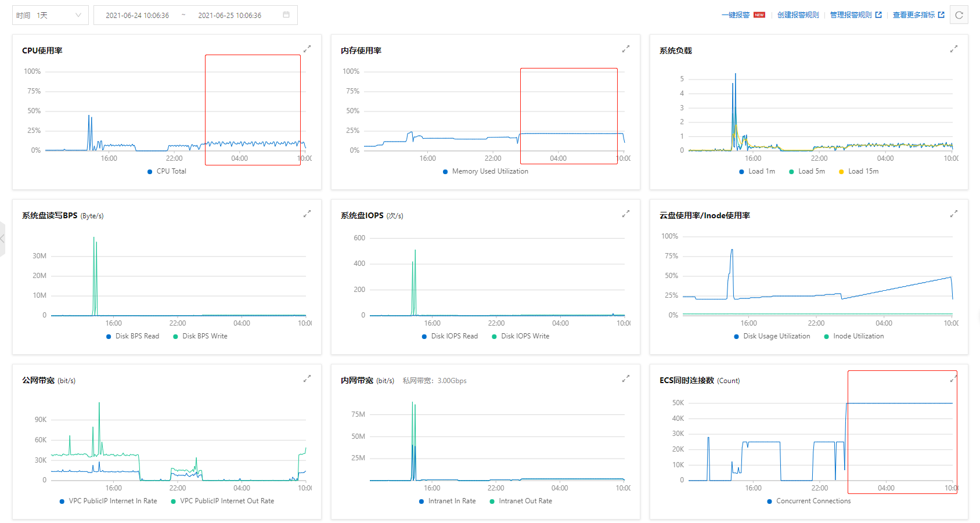Expand the ECS同时连接数 chart to fullscreen

(x=953, y=379)
